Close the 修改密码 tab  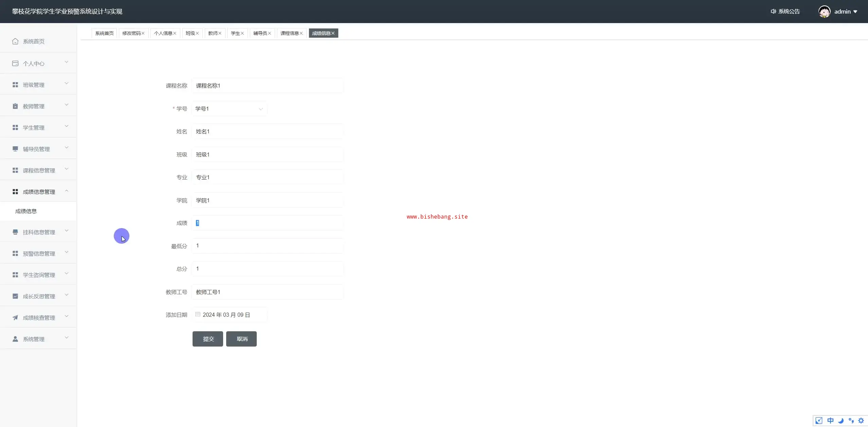pos(143,33)
